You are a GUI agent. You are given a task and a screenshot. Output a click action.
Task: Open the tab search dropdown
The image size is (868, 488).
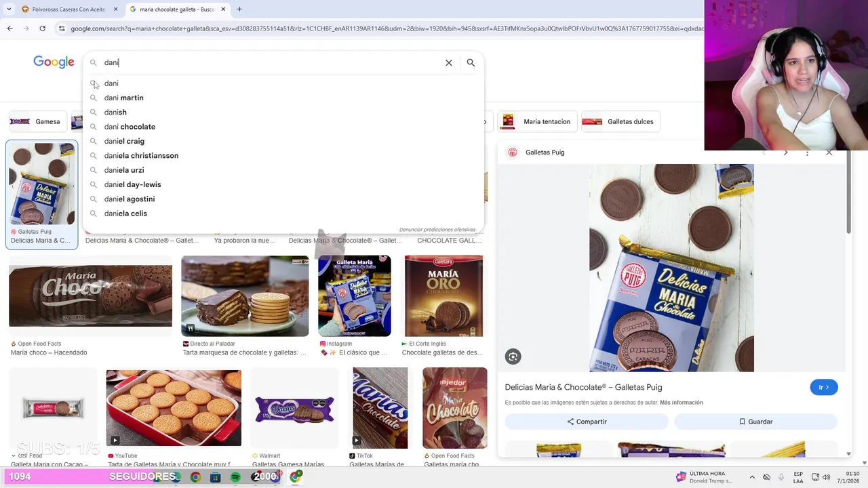click(x=8, y=9)
